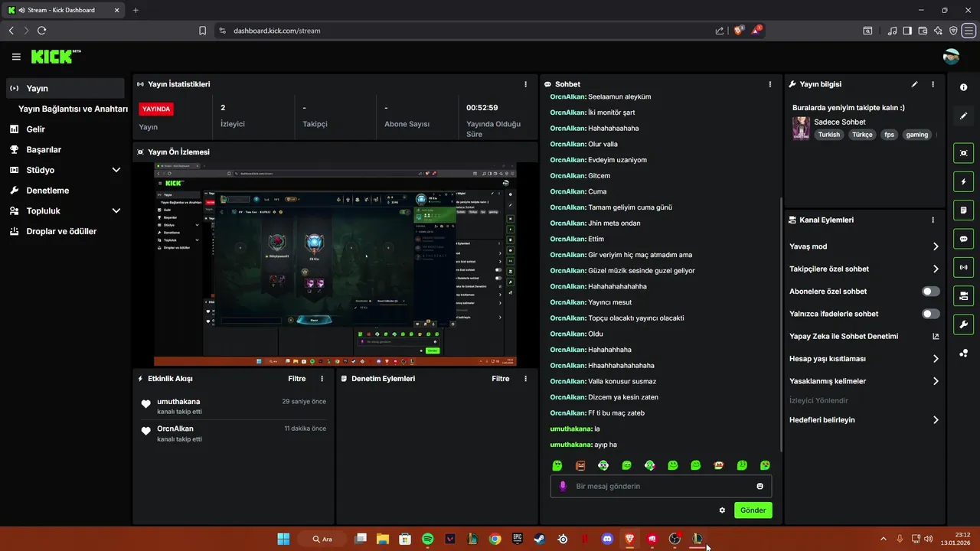Image resolution: width=980 pixels, height=551 pixels.
Task: Reload the page with browser refresh
Action: (x=41, y=31)
